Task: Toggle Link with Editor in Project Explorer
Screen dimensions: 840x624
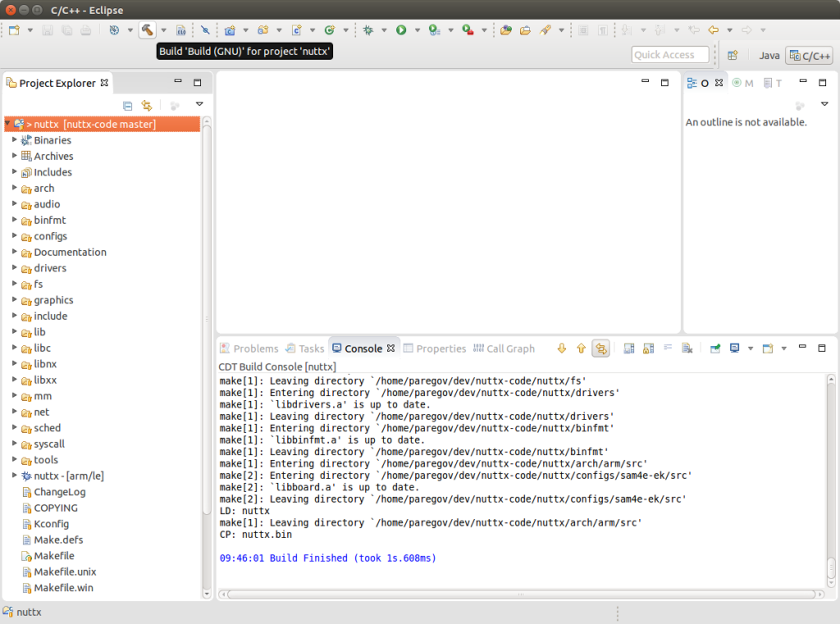Action: (x=147, y=106)
